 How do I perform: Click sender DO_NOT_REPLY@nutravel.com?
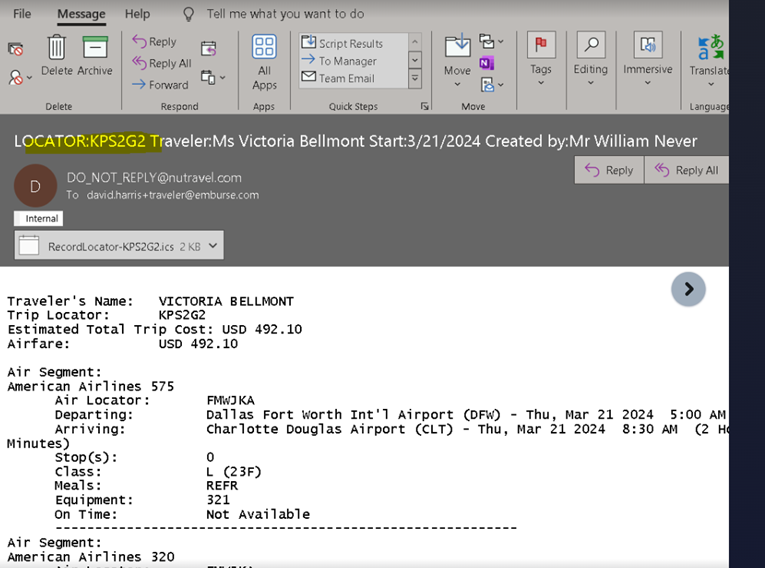coord(154,178)
